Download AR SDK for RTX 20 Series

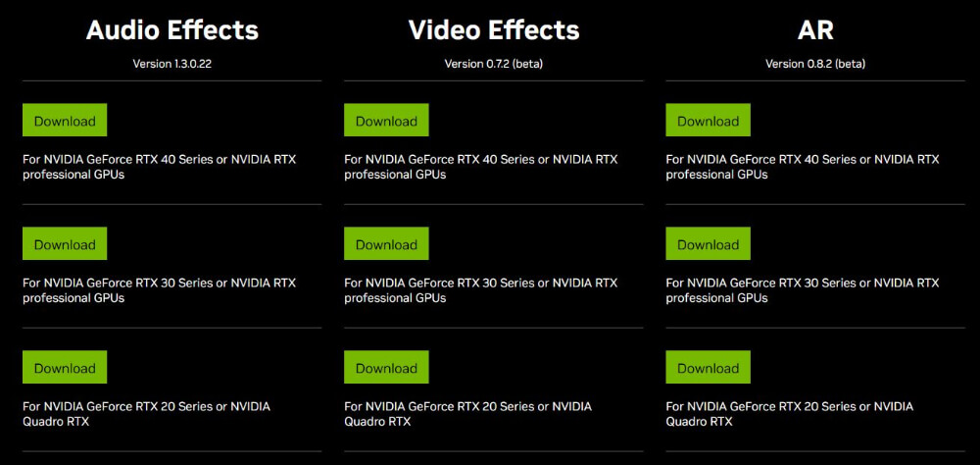(x=709, y=367)
